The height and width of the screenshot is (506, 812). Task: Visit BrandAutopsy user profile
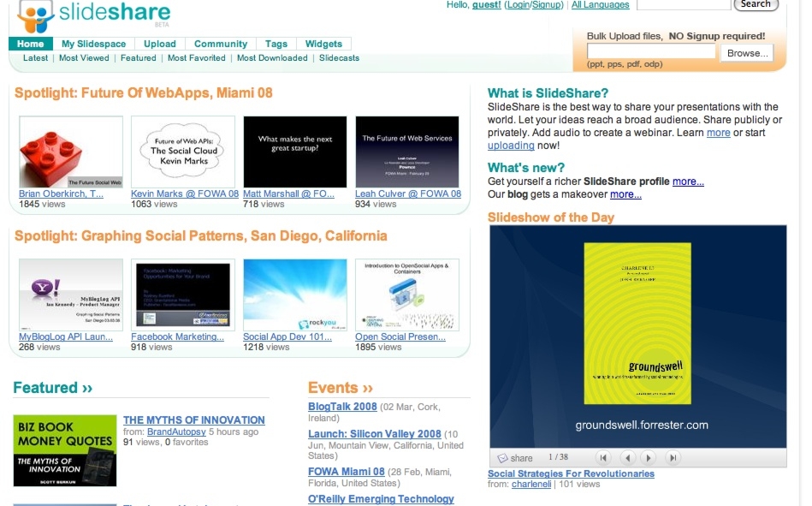pyautogui.click(x=176, y=432)
